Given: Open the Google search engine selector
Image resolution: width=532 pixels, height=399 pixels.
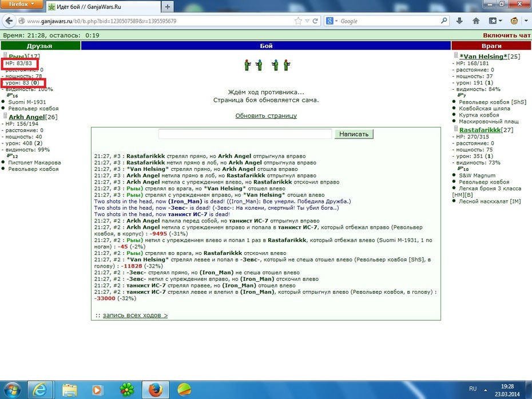Looking at the screenshot, I should click(x=331, y=21).
